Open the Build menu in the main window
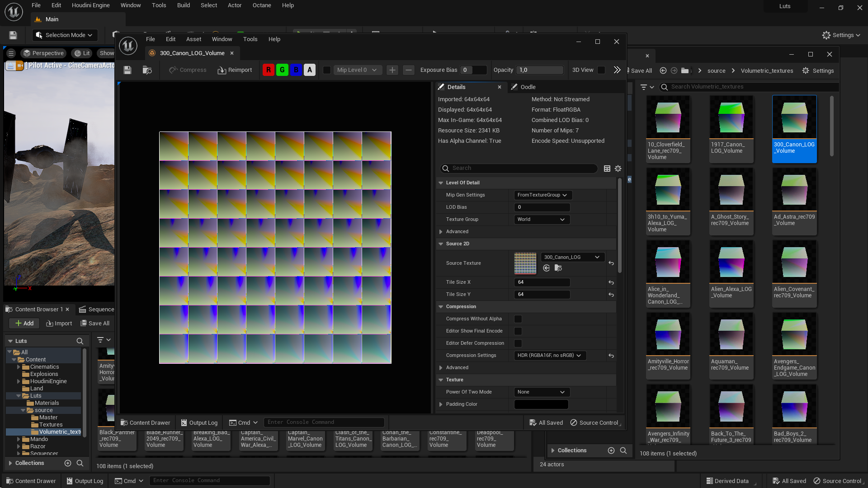868x488 pixels. click(184, 5)
